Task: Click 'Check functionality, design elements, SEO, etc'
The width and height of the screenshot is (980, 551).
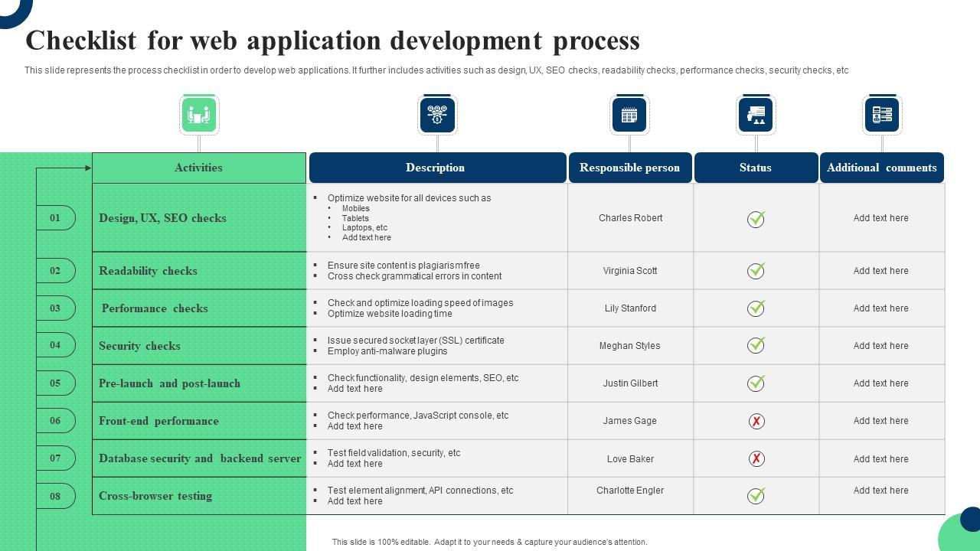Action: (x=423, y=378)
